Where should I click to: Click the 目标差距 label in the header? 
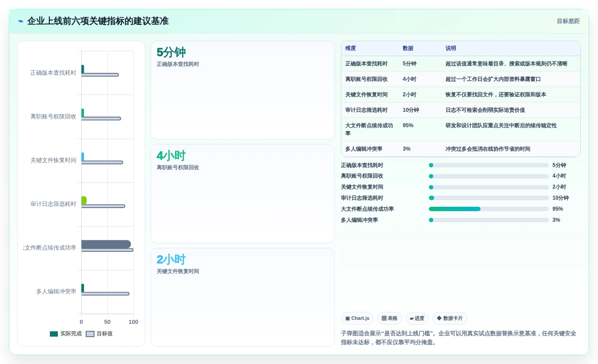point(568,21)
